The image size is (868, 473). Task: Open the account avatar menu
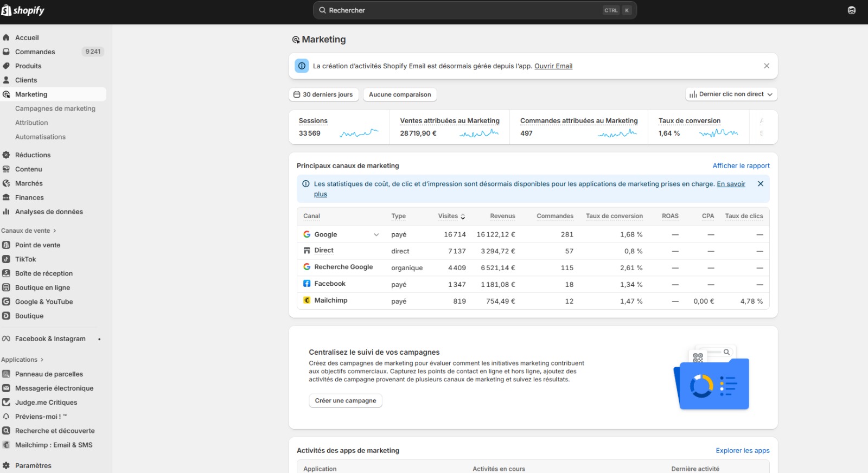pyautogui.click(x=852, y=10)
